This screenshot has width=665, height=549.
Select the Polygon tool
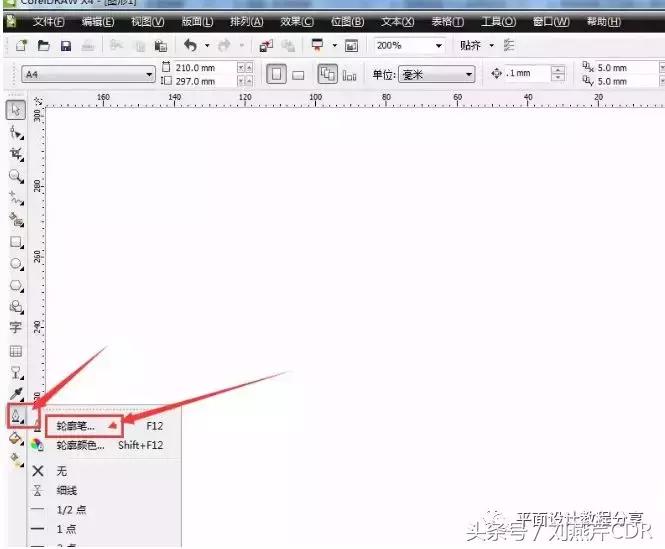tap(16, 286)
